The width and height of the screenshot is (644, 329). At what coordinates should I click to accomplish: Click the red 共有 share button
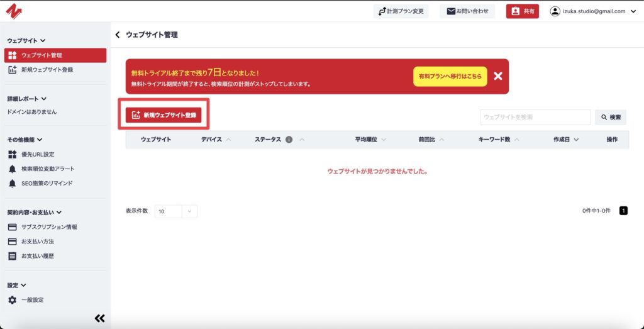(522, 11)
